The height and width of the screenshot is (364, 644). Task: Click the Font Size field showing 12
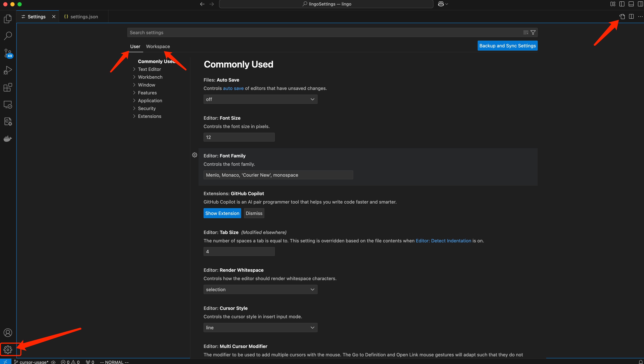239,137
